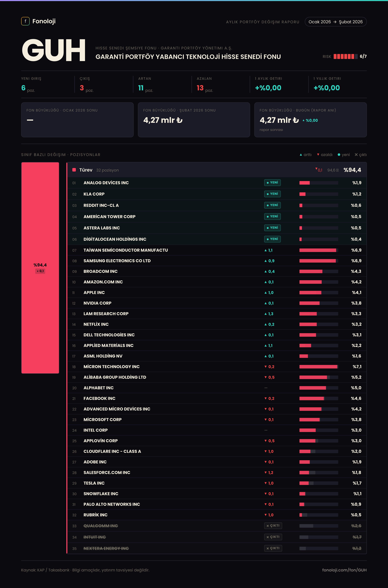388x588 pixels.
Task: Click the up arrow for Dell Technologies
Action: click(265, 335)
